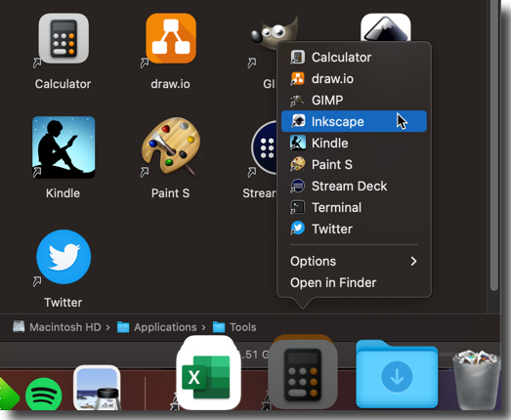The image size is (511, 420).
Task: Click the green app icon at Dock edge
Action: coord(8,395)
